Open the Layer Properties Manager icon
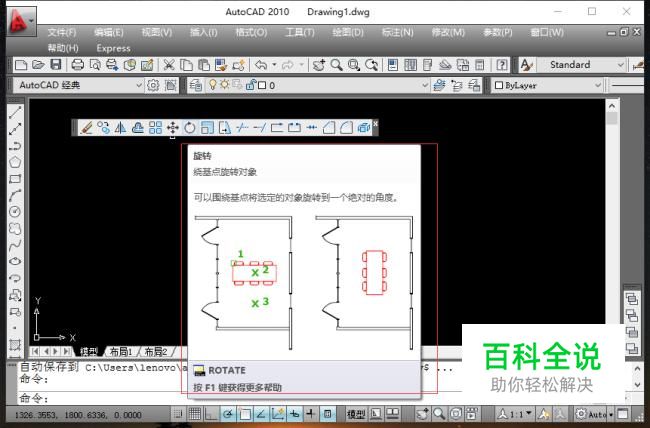 tap(196, 85)
